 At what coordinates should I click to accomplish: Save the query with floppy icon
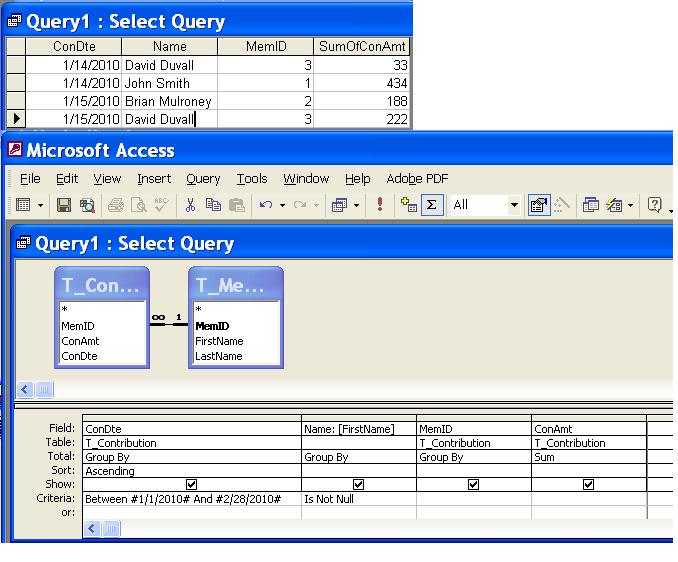64,205
